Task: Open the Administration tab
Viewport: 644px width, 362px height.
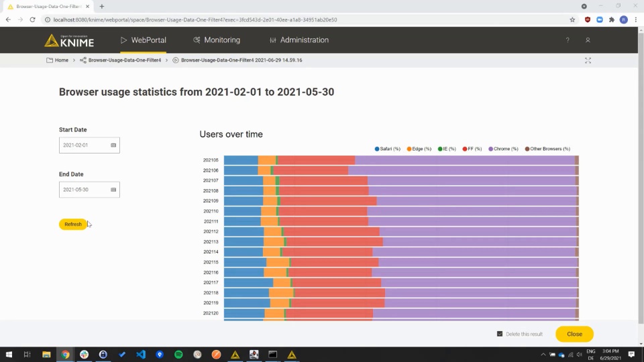Action: [299, 40]
